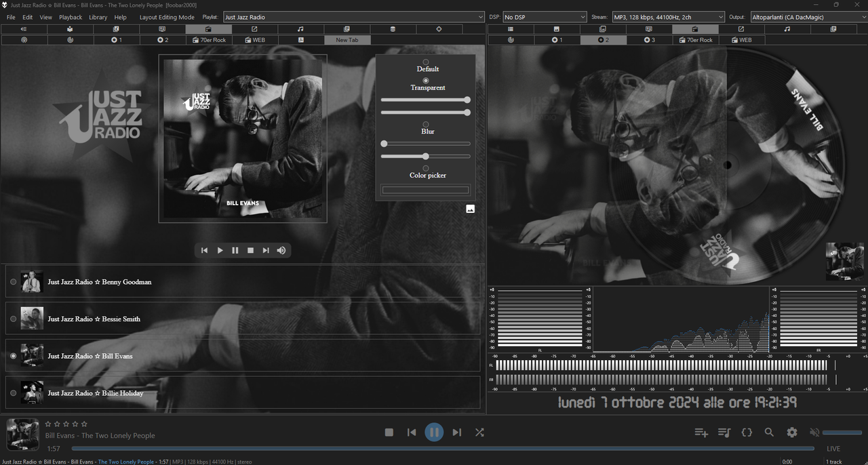
Task: Unmute volume with the speaker icon
Action: click(x=814, y=432)
